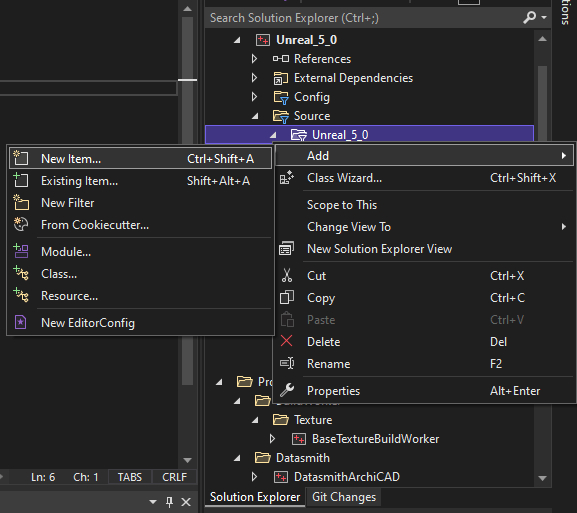Screen dimensions: 577x513
Task: Click the Unreal_5_0 project C++ icon
Action: coord(263,40)
